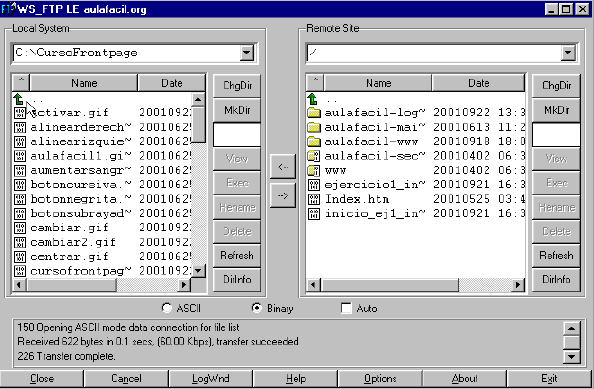The image size is (594, 389).
Task: Click the remote file mask input field
Action: click(556, 134)
